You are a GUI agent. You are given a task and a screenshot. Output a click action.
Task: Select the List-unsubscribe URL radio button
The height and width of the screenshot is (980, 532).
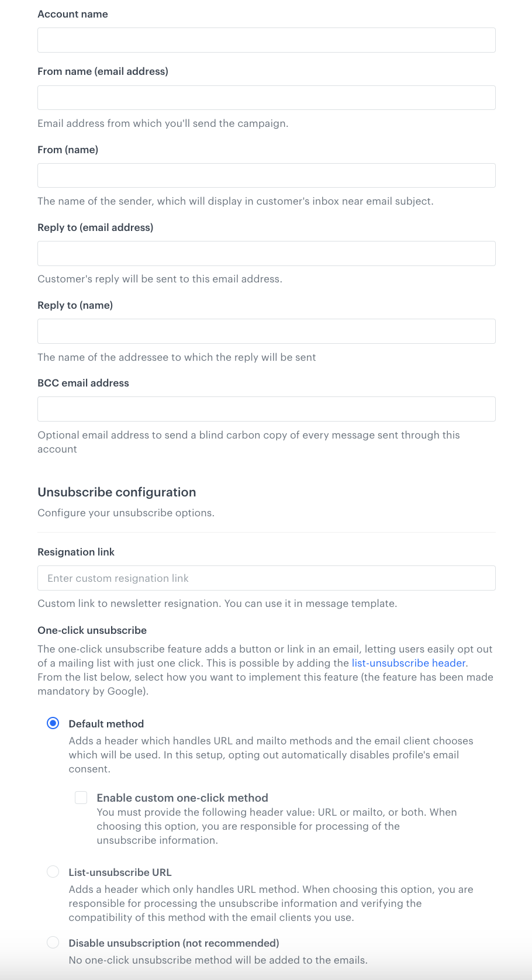click(x=53, y=871)
